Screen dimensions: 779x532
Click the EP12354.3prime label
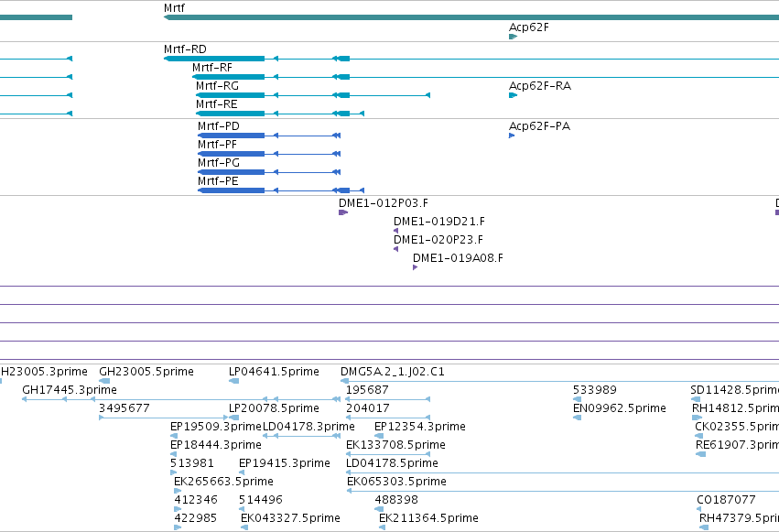[420, 427]
